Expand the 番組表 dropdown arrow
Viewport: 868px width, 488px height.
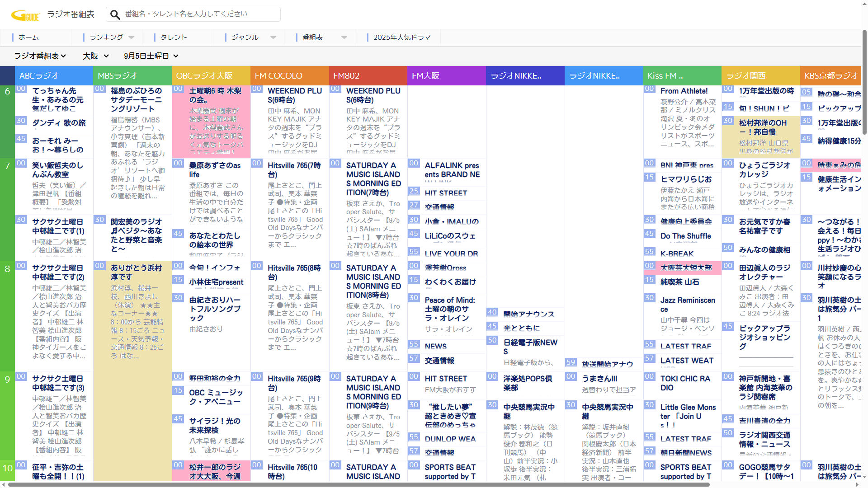(344, 38)
